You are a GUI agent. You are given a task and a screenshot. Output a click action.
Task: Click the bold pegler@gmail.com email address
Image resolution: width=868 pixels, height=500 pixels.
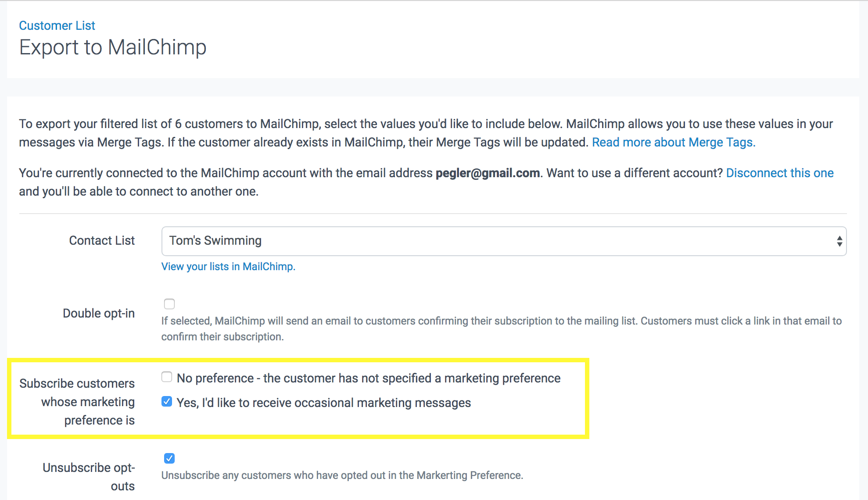[x=487, y=173]
